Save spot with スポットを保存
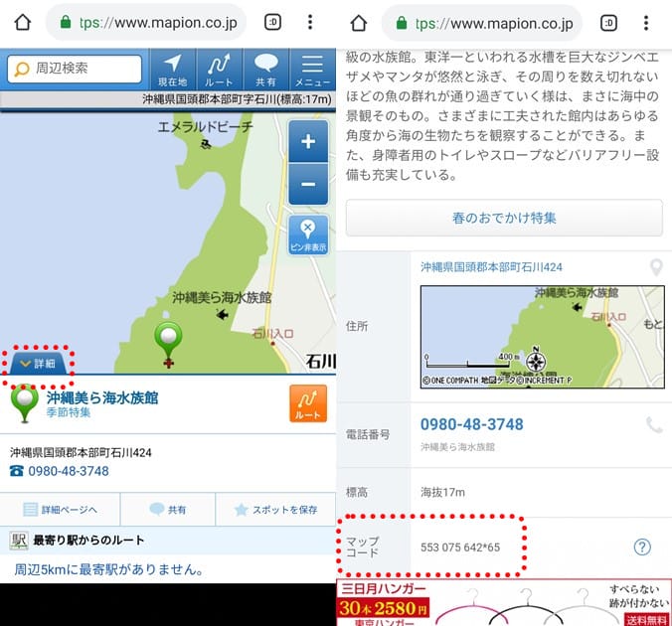The image size is (672, 626). pos(276,509)
